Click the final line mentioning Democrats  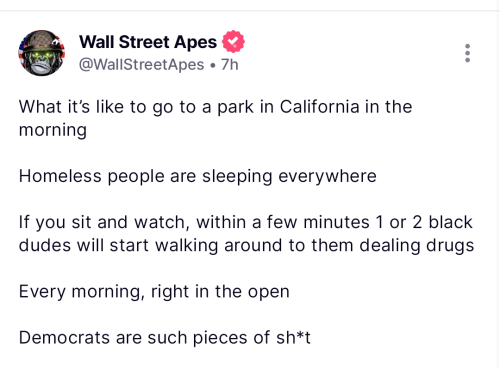click(x=165, y=337)
